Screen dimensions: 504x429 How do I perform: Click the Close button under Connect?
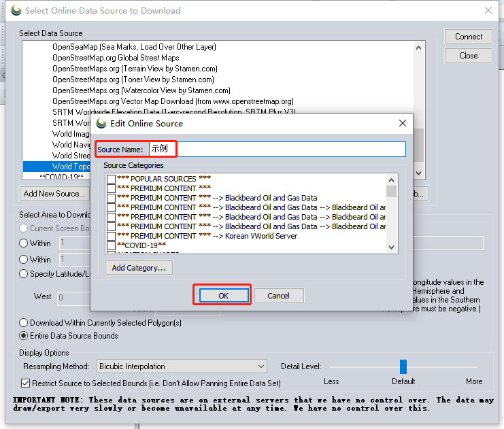point(469,56)
